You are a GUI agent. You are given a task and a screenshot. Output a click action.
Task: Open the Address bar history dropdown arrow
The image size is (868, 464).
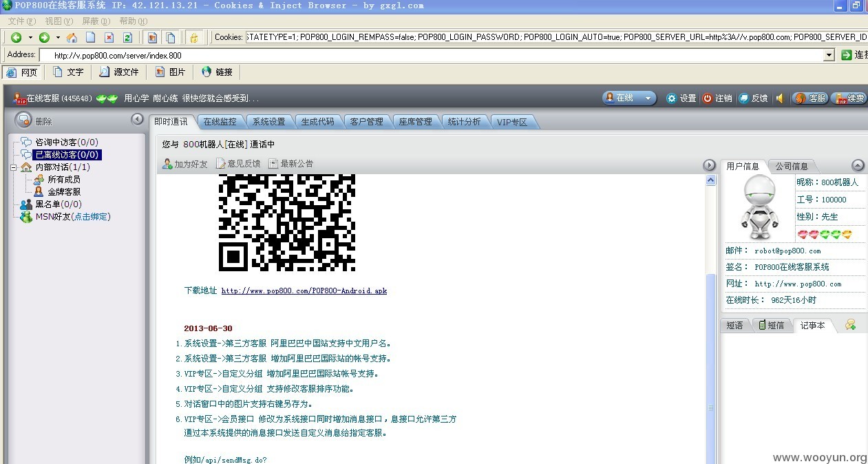tap(829, 55)
